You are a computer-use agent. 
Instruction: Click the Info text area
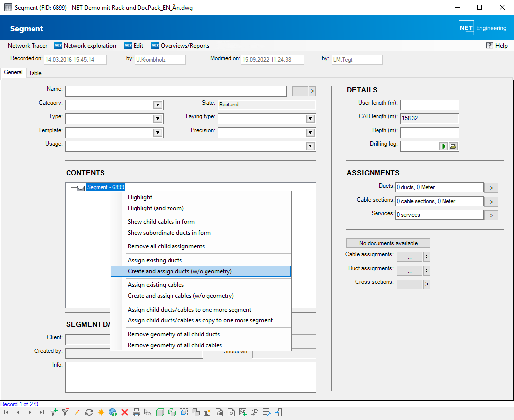point(190,377)
